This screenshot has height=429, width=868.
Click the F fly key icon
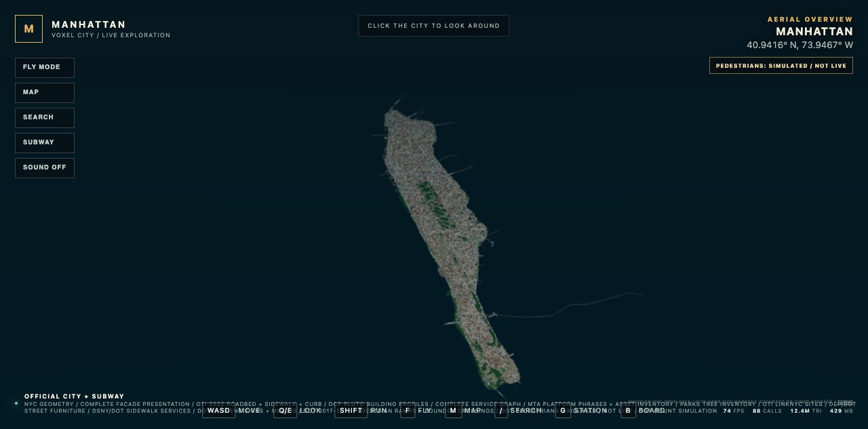408,411
